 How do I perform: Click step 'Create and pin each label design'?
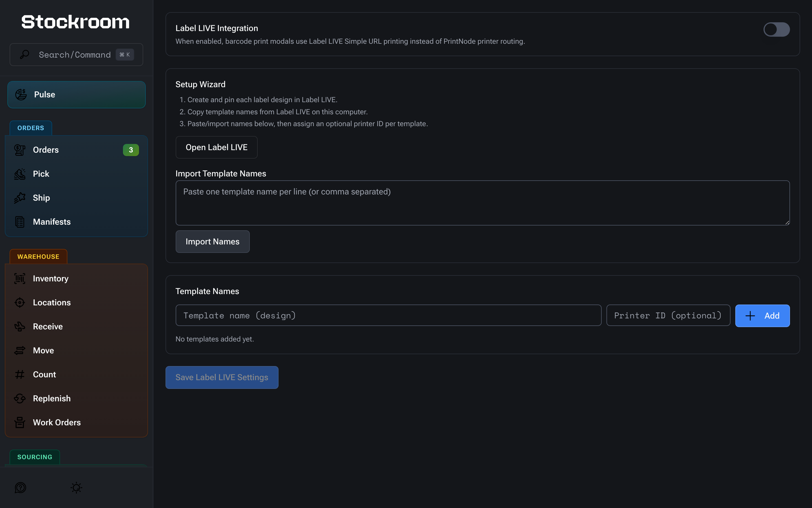[262, 100]
